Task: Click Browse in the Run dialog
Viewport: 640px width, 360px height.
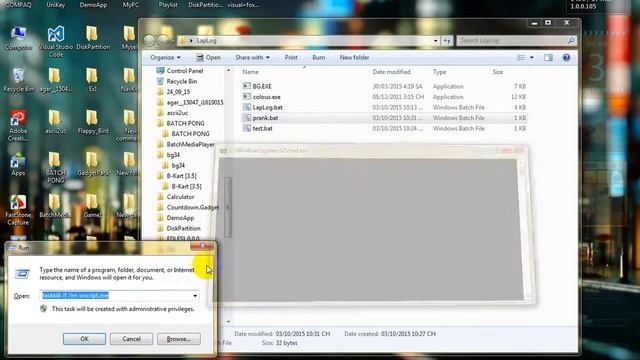Action: (x=179, y=339)
